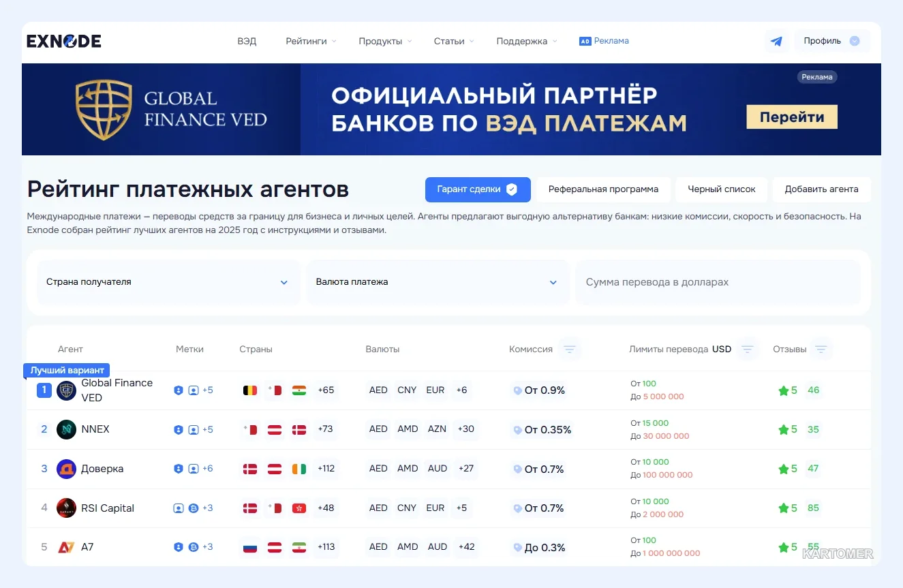Click Global Finance VED advertisement banner
The width and height of the screenshot is (903, 588).
[x=451, y=109]
